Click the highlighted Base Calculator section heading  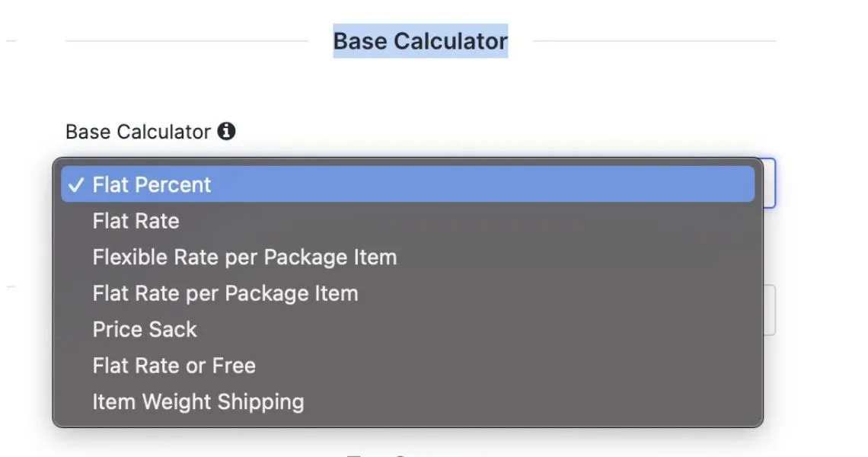[420, 41]
